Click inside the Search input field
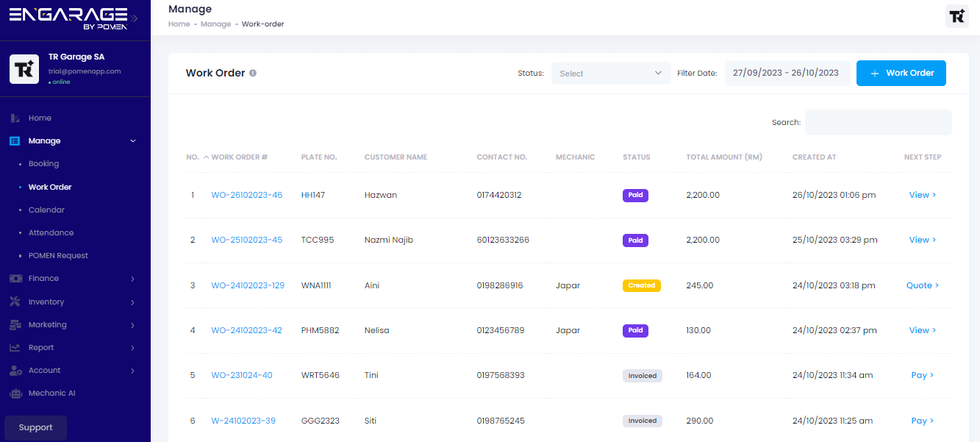Viewport: 980px width, 442px height. [x=878, y=123]
